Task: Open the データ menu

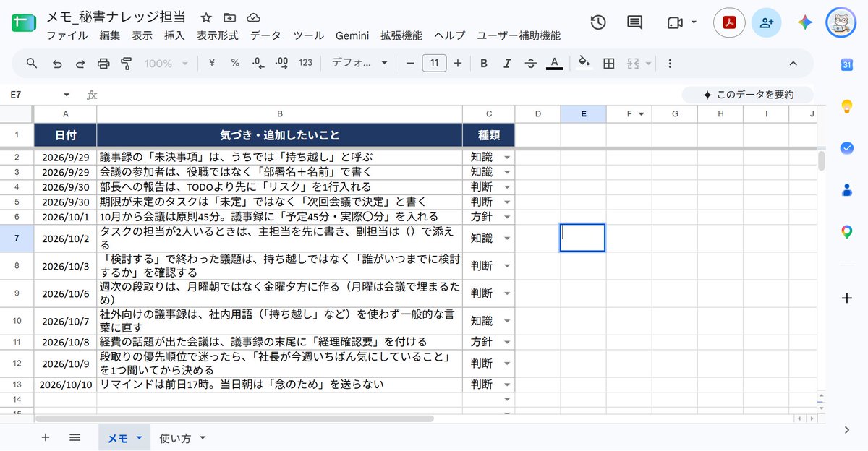Action: [x=265, y=35]
